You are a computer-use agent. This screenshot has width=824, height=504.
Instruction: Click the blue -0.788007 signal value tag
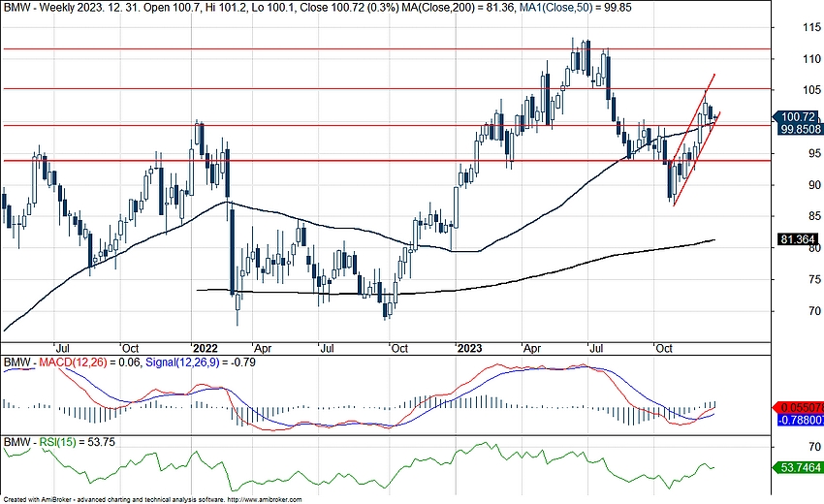799,420
